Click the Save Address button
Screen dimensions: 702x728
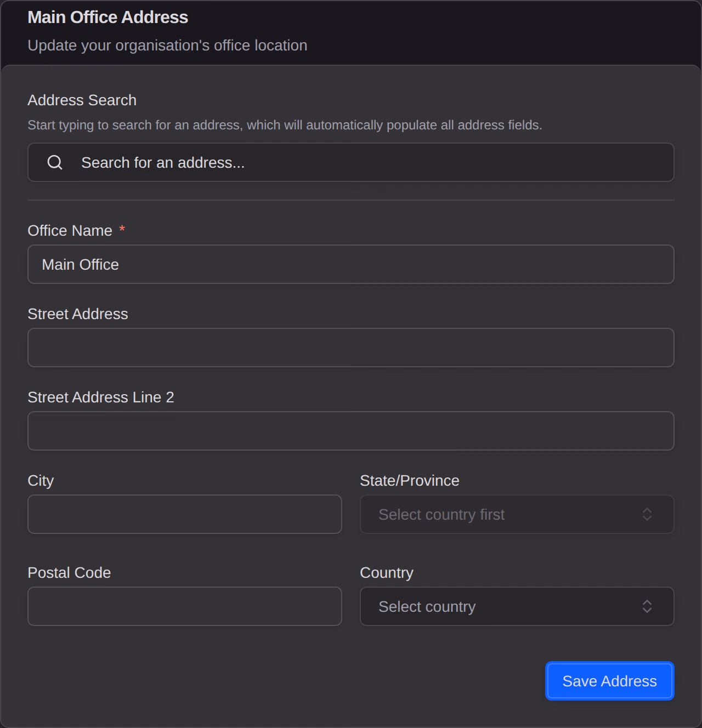tap(610, 681)
